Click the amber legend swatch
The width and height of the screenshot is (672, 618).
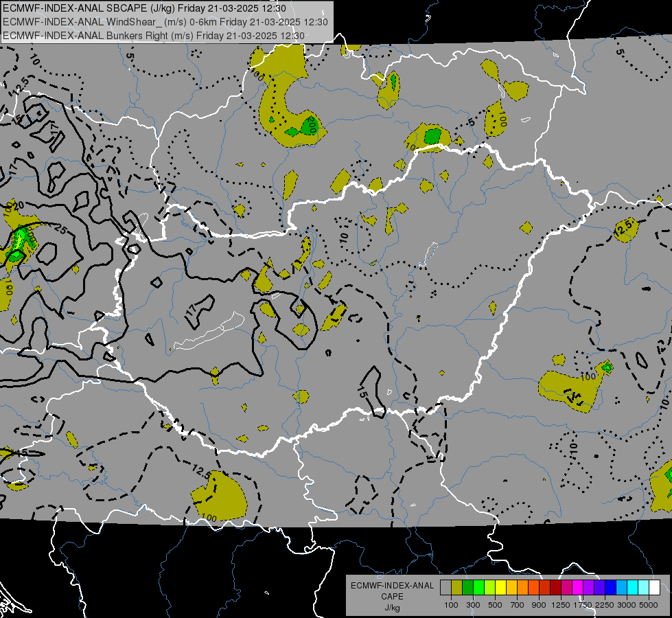tap(511, 588)
